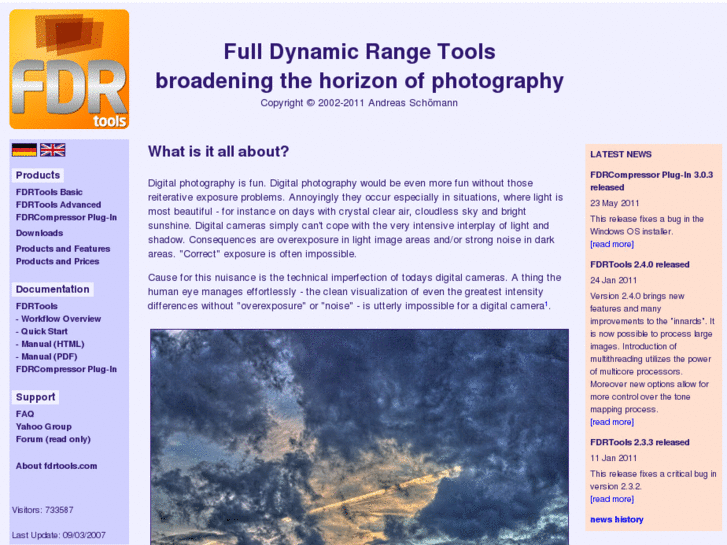Viewport: 727px width, 545px height.
Task: Click the 'What is it all about?' heading
Action: (218, 151)
